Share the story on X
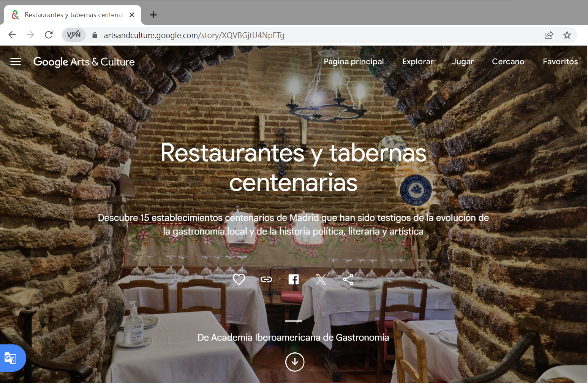Image resolution: width=588 pixels, height=390 pixels. [x=321, y=279]
